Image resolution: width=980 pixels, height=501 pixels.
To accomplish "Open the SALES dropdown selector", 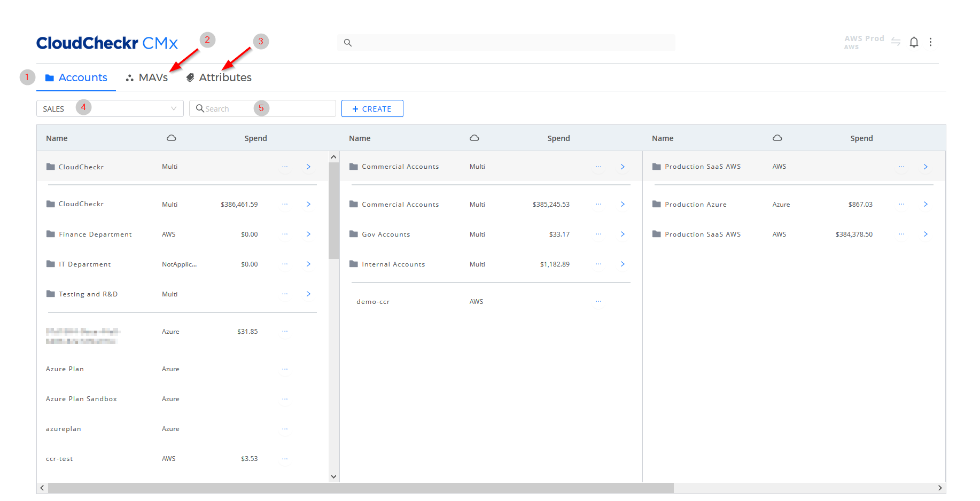I will click(x=110, y=108).
